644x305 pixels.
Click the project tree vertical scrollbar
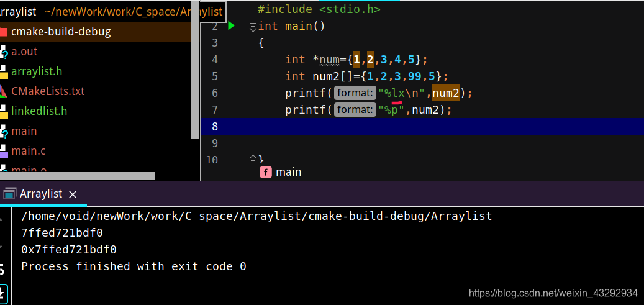pyautogui.click(x=196, y=69)
